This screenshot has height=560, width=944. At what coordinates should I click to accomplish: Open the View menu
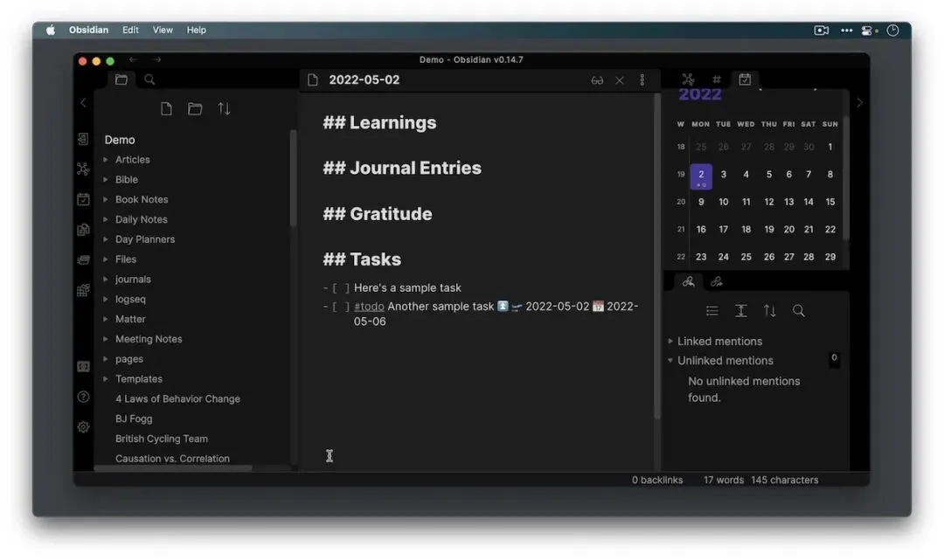pyautogui.click(x=163, y=30)
